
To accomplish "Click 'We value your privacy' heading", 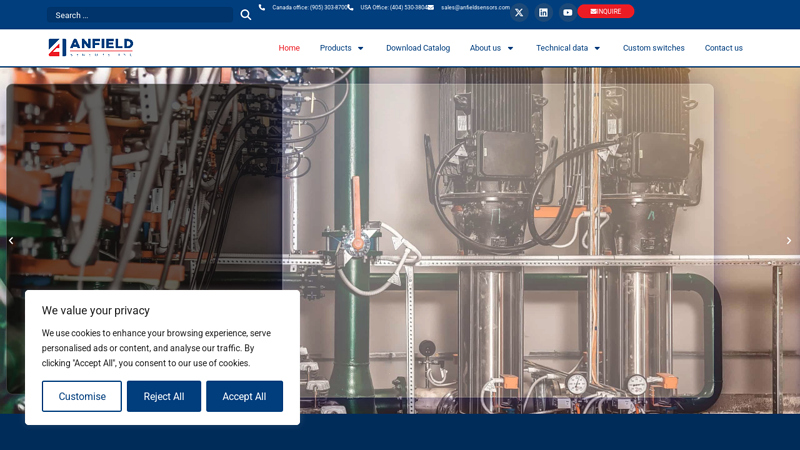I will point(96,310).
